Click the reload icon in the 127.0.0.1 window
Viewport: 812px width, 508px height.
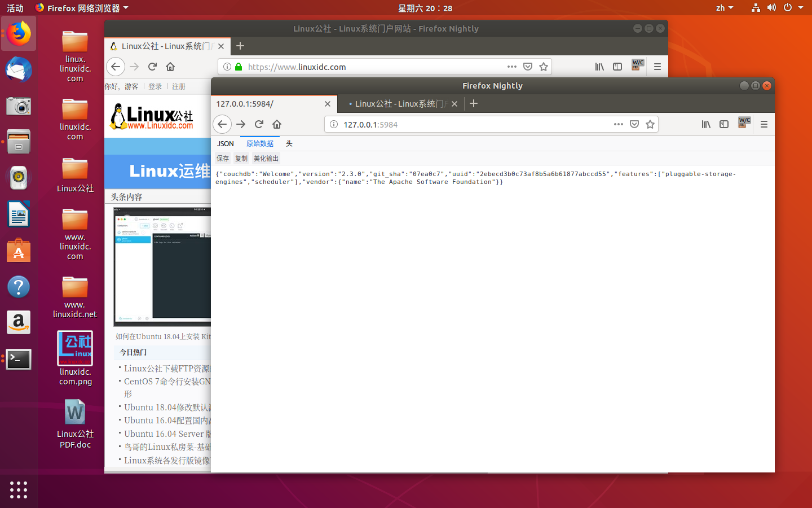click(x=259, y=124)
